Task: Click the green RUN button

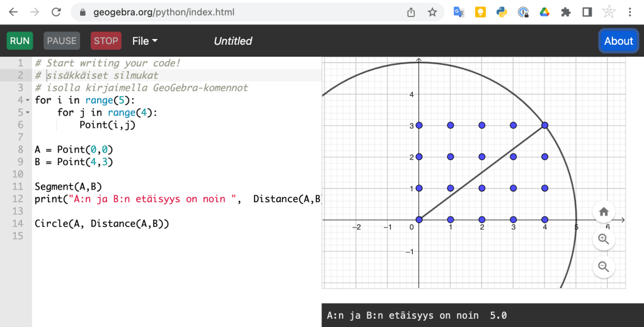Action: [20, 41]
